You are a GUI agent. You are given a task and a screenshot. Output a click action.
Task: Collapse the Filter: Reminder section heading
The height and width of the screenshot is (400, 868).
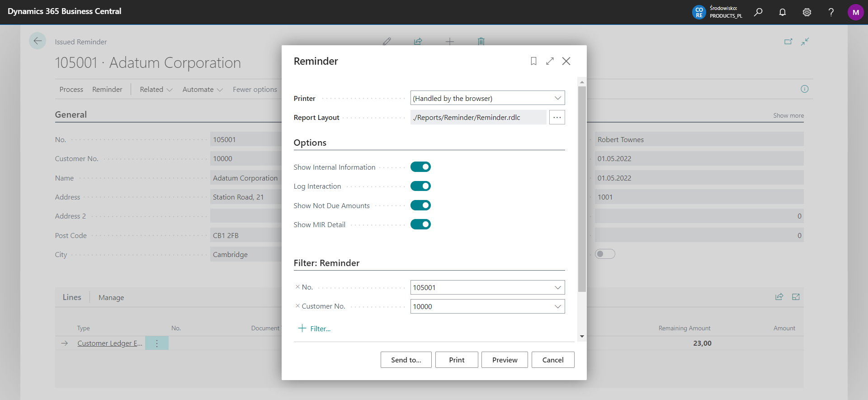pyautogui.click(x=326, y=263)
